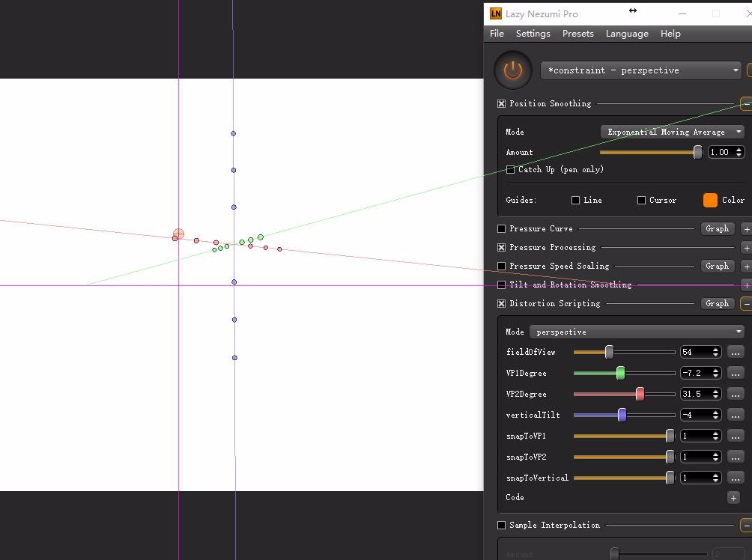Image resolution: width=752 pixels, height=560 pixels.
Task: Click the Lazy Nezumi Pro LN logo icon
Action: pos(496,14)
